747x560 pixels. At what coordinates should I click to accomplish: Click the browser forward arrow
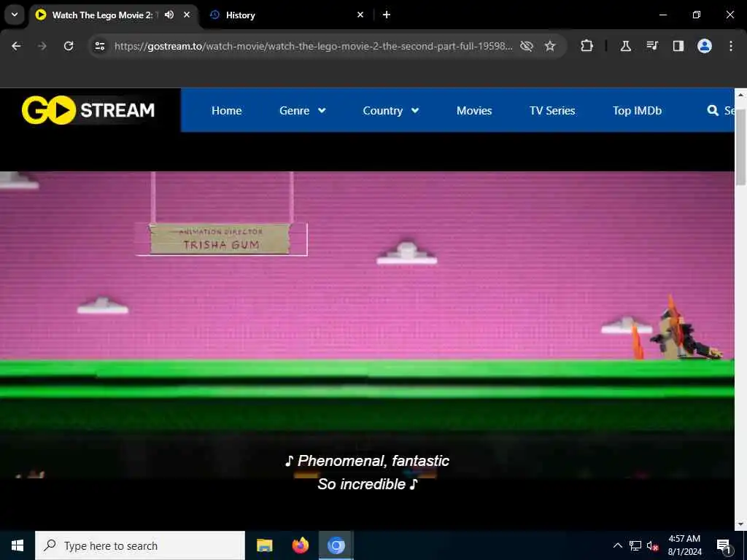point(42,46)
